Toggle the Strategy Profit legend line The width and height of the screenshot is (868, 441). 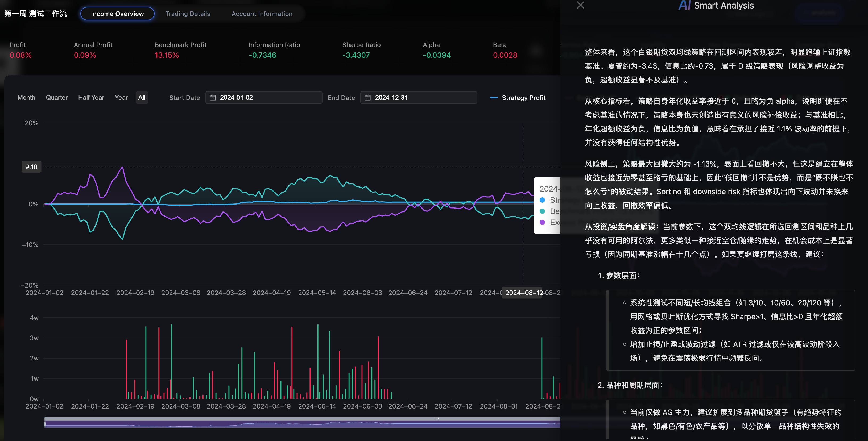(x=518, y=98)
